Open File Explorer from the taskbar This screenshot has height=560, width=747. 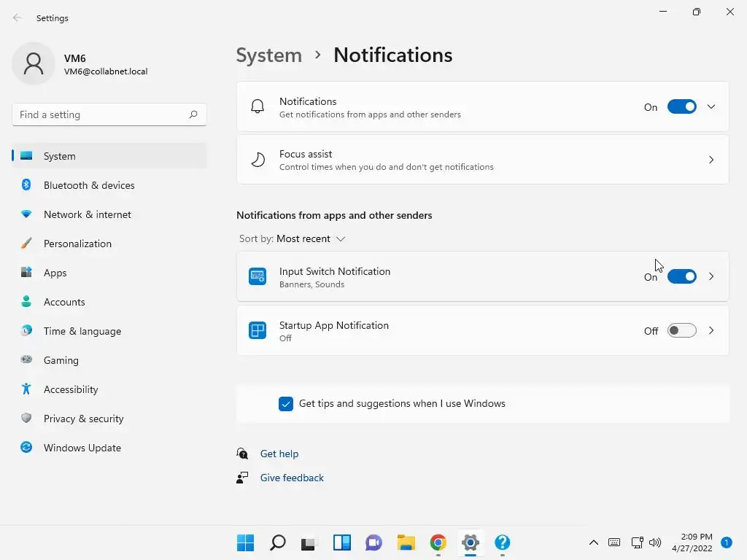(406, 542)
